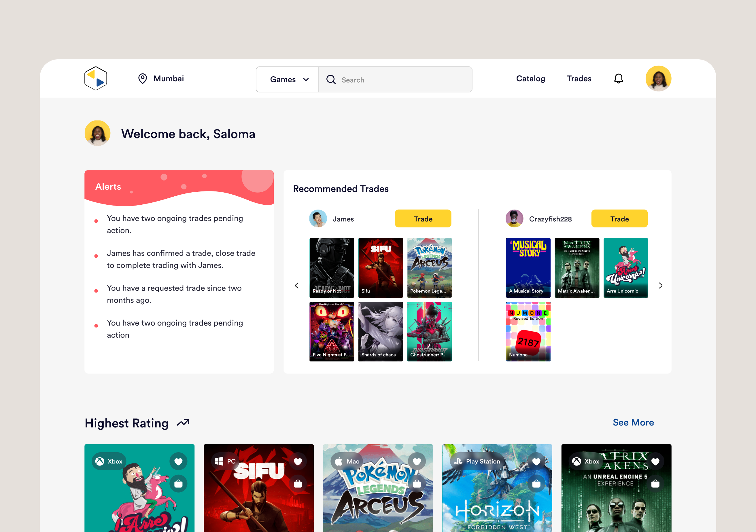Favorite the Arre Unicornio Xbox card
Viewport: 756px width, 532px height.
click(x=178, y=461)
